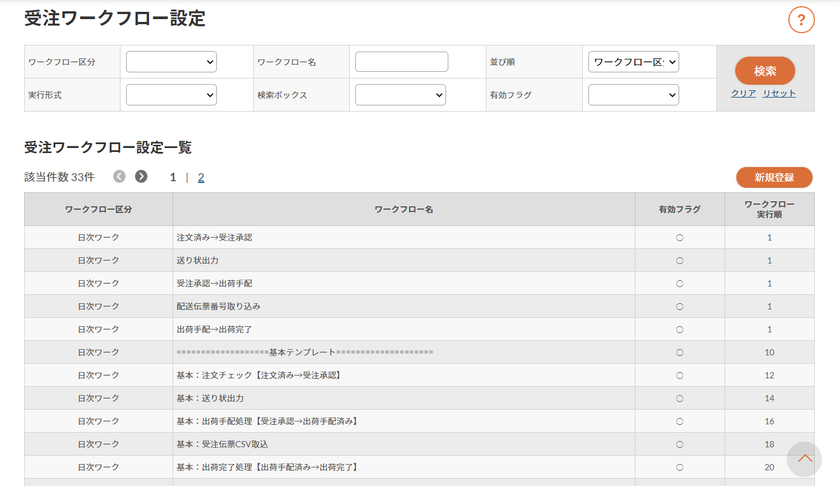This screenshot has width=840, height=486.
Task: Click the 新規登録 button
Action: tap(774, 177)
